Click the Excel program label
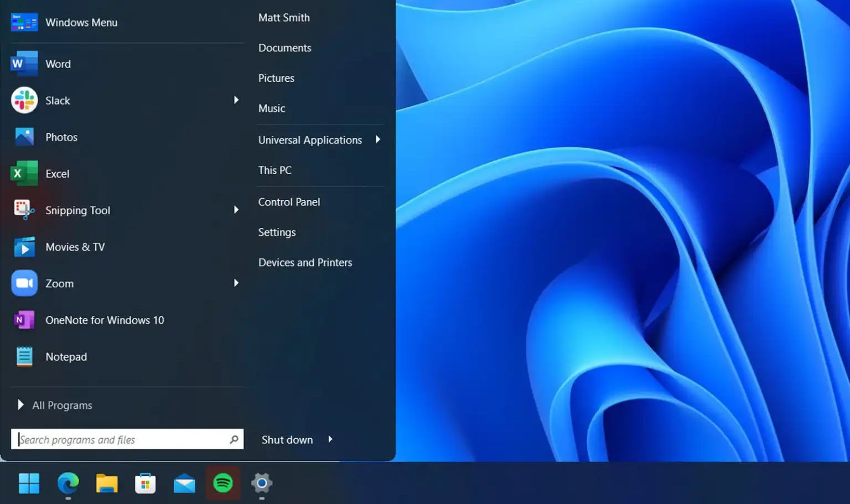The width and height of the screenshot is (850, 504). tap(58, 174)
